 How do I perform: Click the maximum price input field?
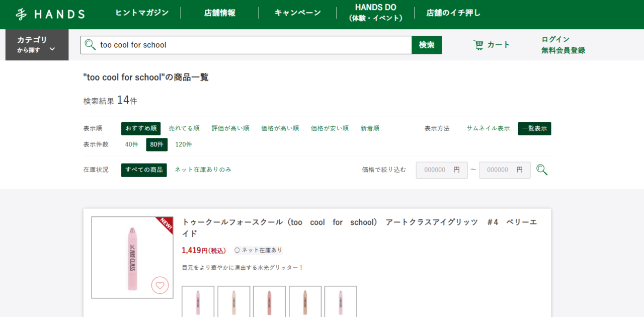pos(505,170)
